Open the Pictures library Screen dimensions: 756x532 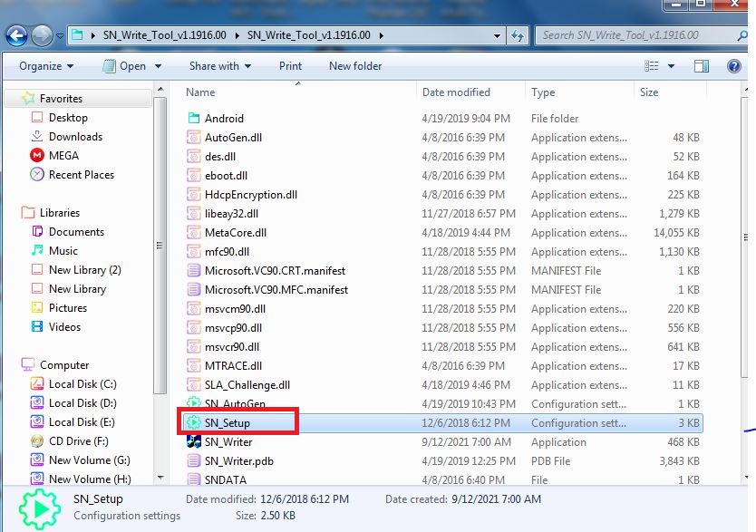(68, 308)
